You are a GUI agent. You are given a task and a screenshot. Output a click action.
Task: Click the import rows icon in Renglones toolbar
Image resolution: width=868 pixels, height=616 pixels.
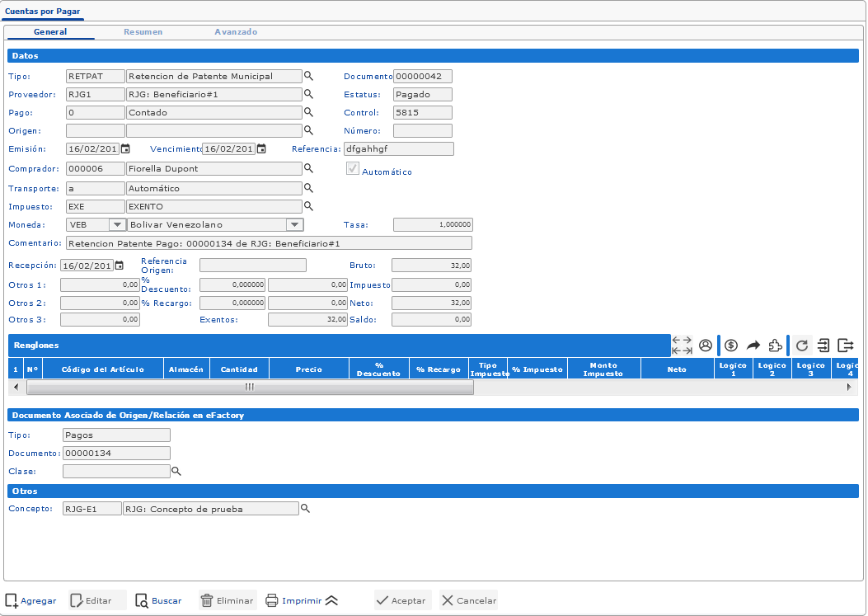(x=823, y=346)
